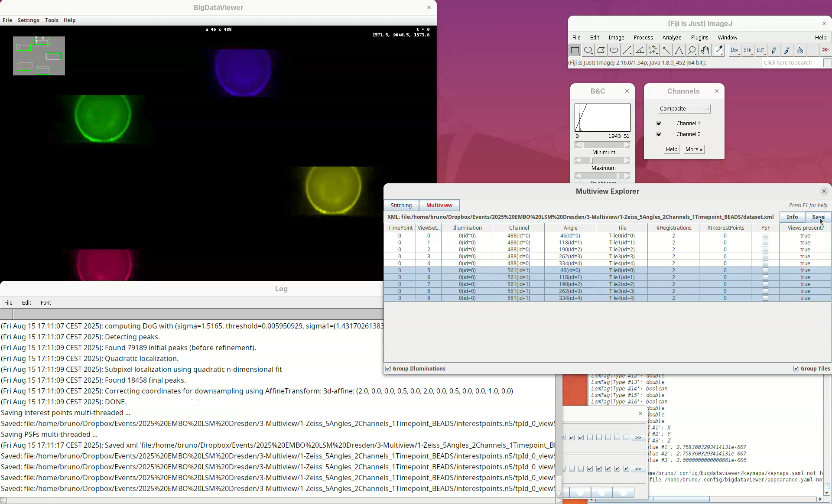
Task: Select the Polygon selection tool
Action: click(601, 50)
